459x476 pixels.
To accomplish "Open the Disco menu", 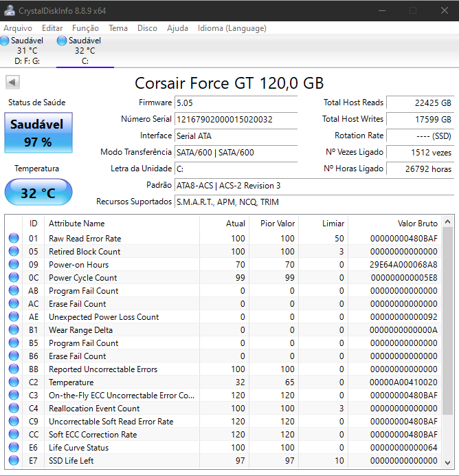I will coord(147,28).
